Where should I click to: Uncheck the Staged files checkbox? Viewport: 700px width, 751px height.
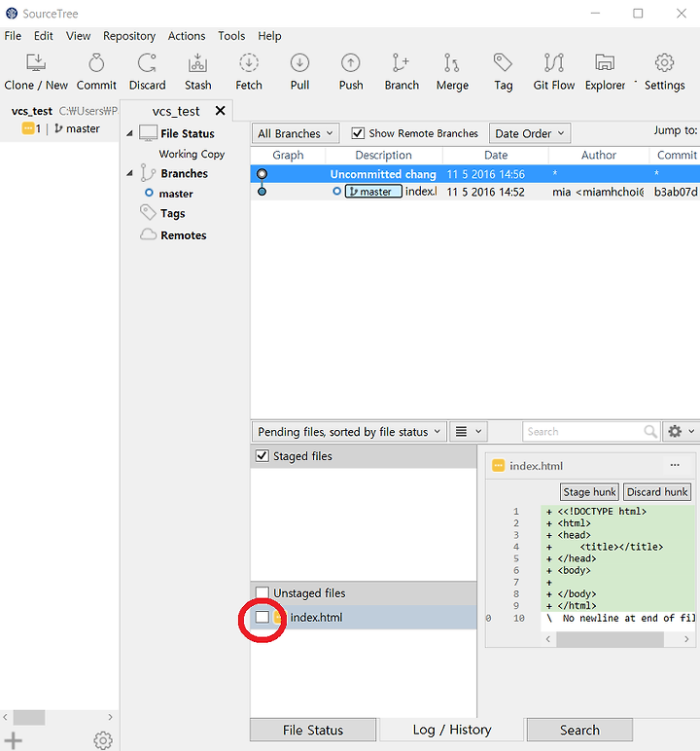[262, 456]
